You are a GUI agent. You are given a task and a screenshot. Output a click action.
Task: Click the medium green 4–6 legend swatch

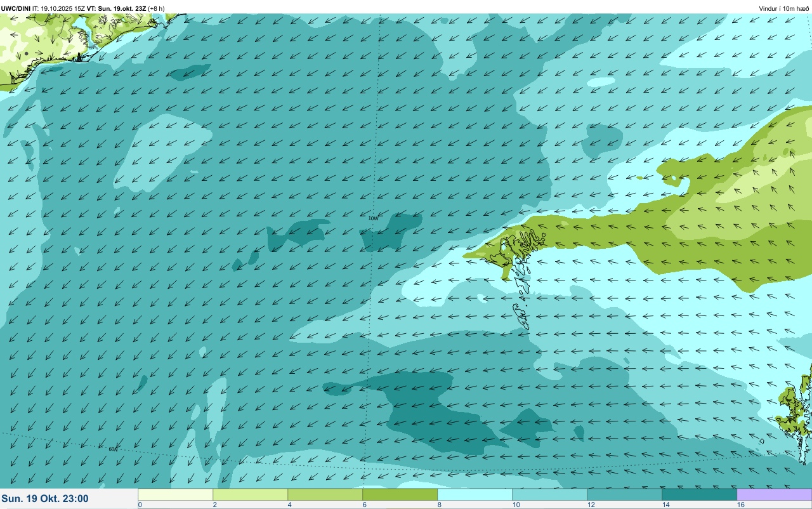[325, 494]
